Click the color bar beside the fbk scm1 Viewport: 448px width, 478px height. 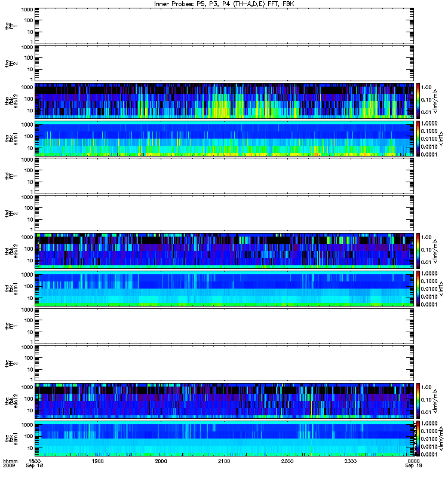click(418, 439)
